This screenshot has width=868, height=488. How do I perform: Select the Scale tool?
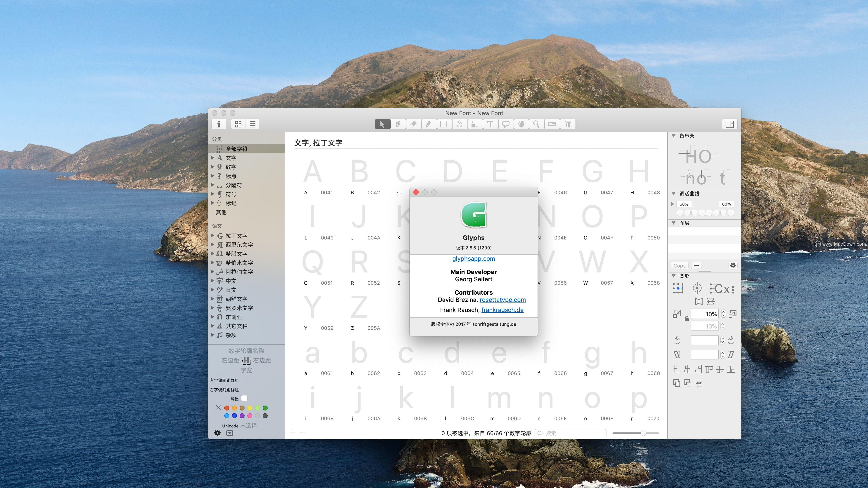(475, 124)
